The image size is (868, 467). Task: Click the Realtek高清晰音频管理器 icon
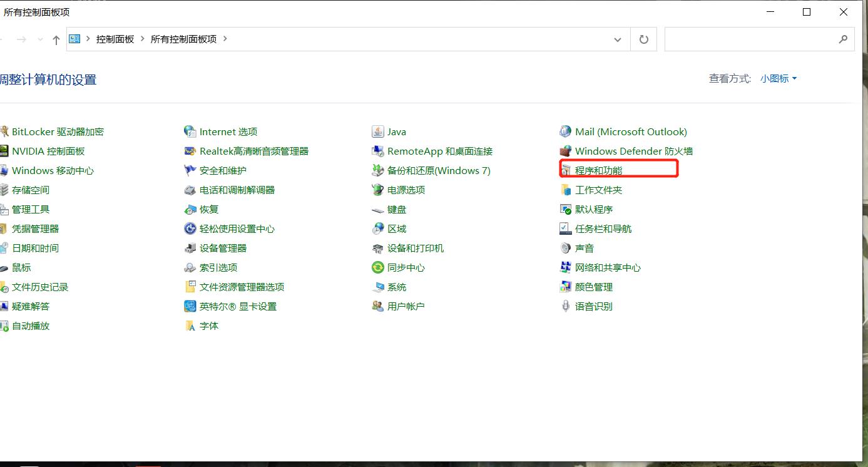tap(190, 151)
